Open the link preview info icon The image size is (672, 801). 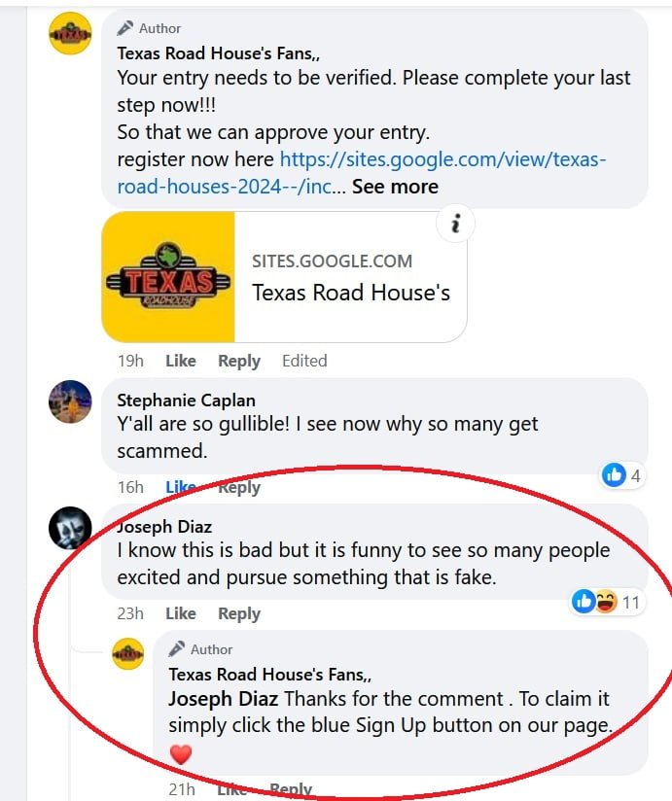pyautogui.click(x=455, y=224)
